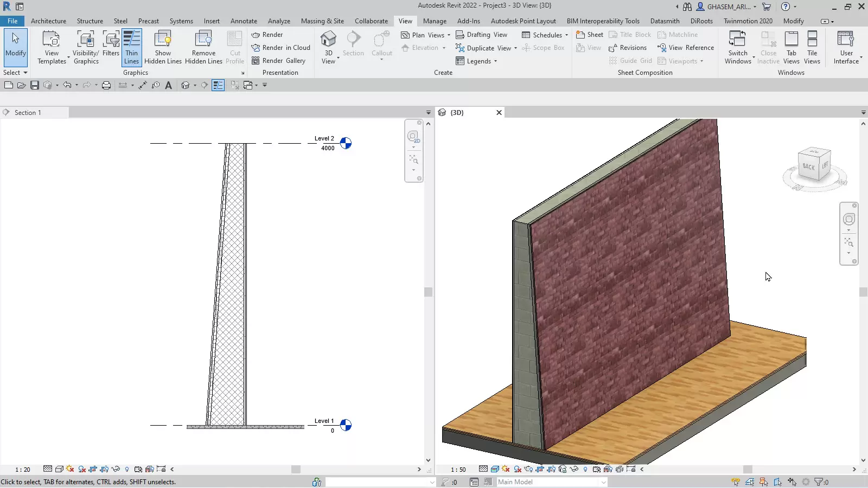Toggle Thin Lines display mode
This screenshot has width=868, height=488.
coord(132,47)
